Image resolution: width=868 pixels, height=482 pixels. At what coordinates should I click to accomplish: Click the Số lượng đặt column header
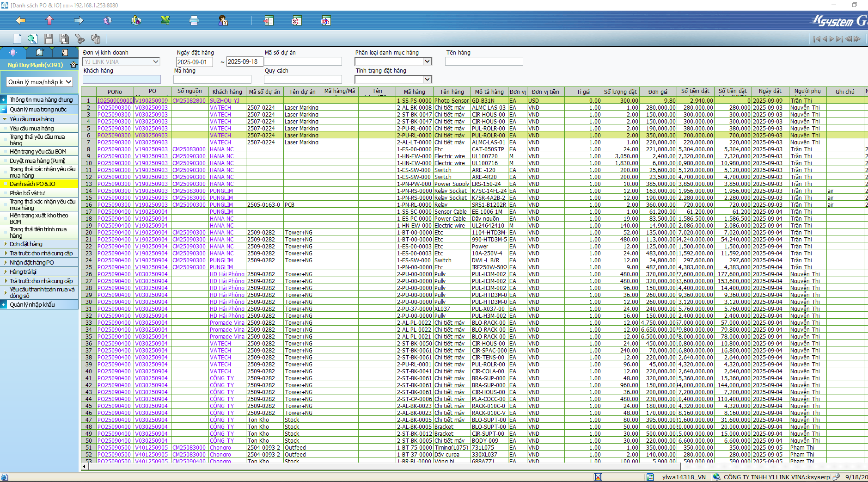click(x=620, y=92)
